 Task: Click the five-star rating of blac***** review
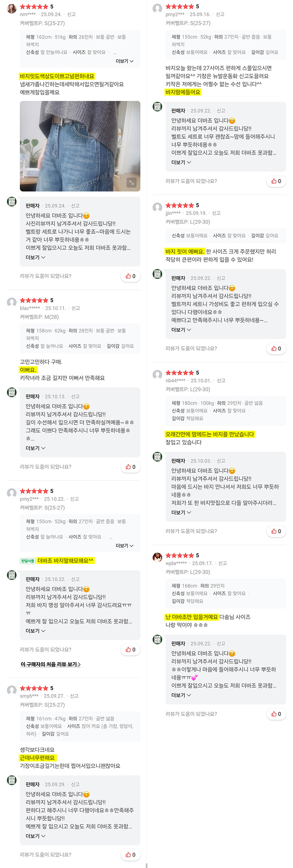tap(34, 300)
